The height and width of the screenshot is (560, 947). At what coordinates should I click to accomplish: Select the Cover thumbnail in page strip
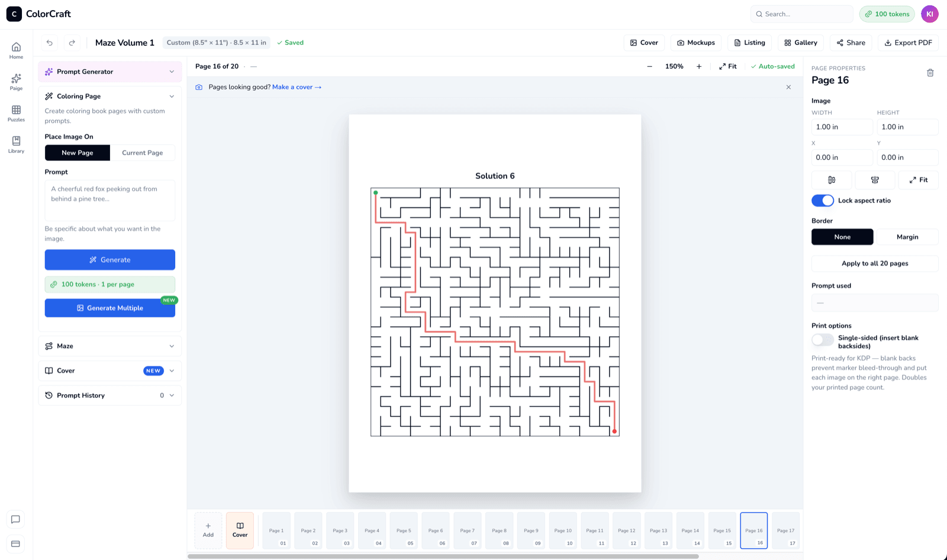pyautogui.click(x=240, y=530)
